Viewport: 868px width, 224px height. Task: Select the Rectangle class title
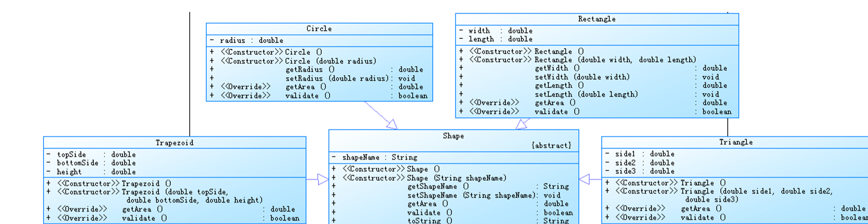[x=597, y=19]
